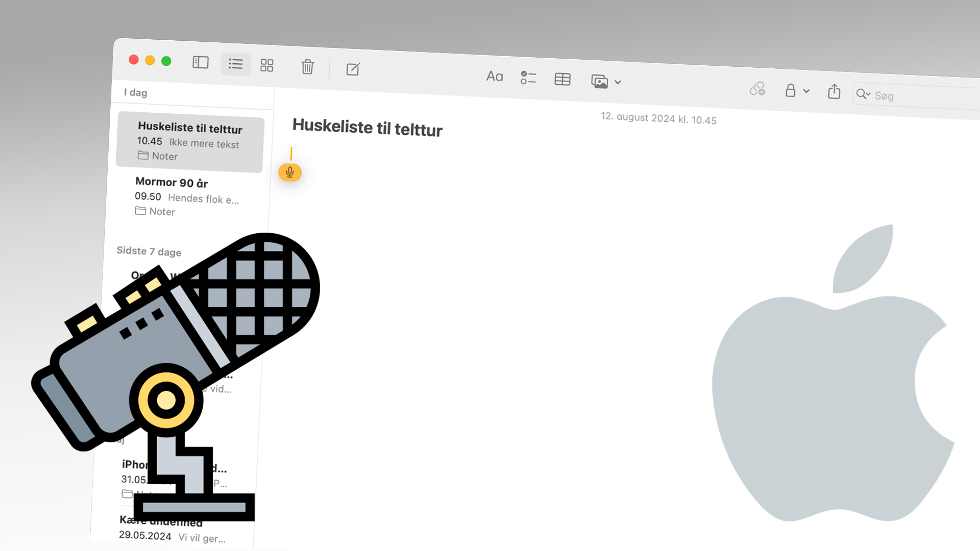Delete note with trash icon
The width and height of the screenshot is (980, 551).
(307, 67)
